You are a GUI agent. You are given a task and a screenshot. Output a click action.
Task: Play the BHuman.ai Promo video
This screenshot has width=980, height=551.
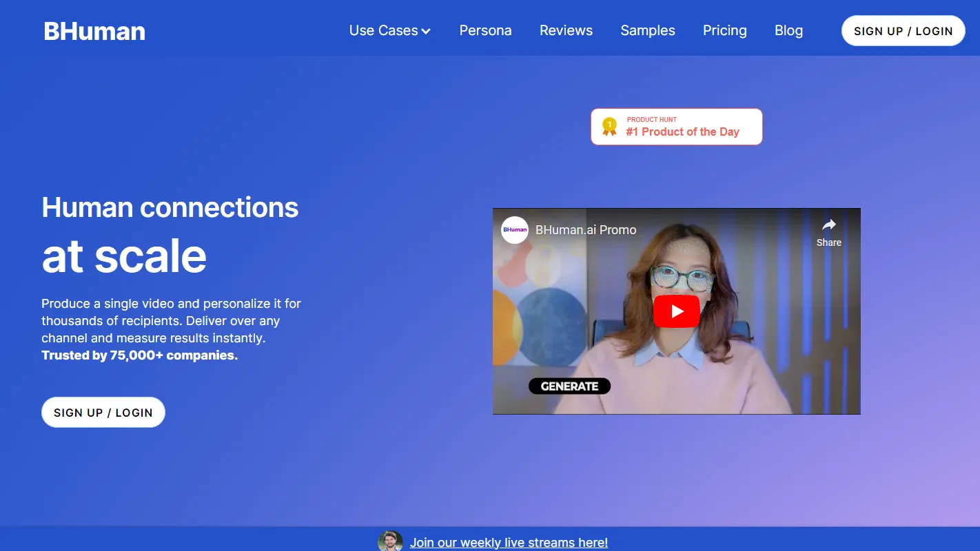676,311
